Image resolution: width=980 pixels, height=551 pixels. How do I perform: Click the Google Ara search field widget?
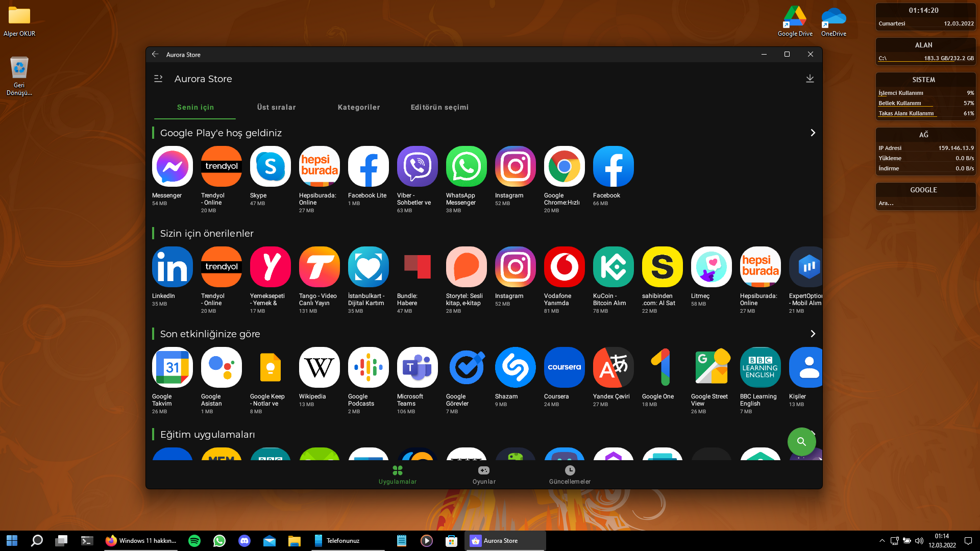pos(925,203)
